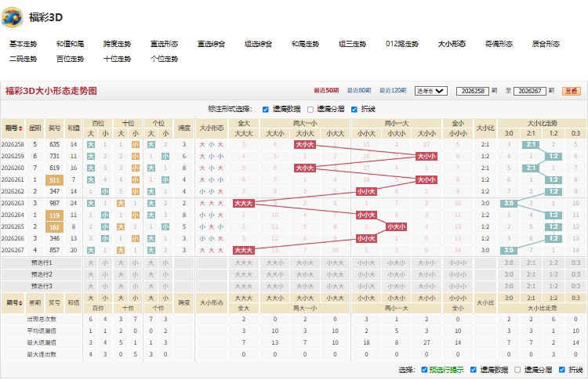Toggle the 遗漏数据 checkbox beside 标注形式选择
Viewport: 588px width, 380px height.
coord(266,110)
